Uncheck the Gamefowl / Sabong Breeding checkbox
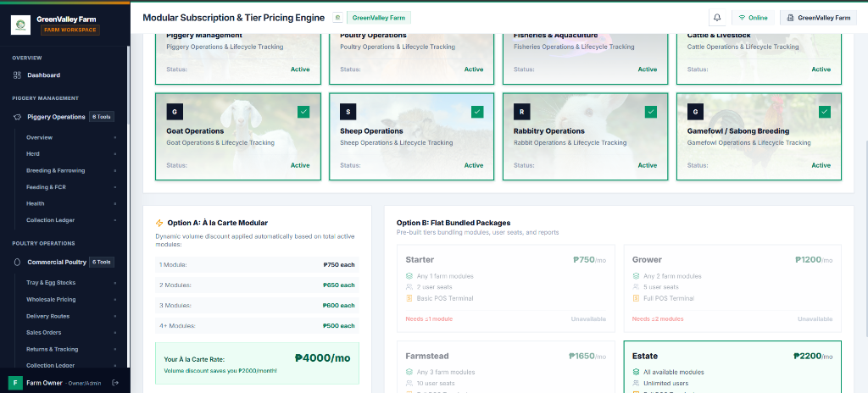The image size is (868, 393). point(825,112)
